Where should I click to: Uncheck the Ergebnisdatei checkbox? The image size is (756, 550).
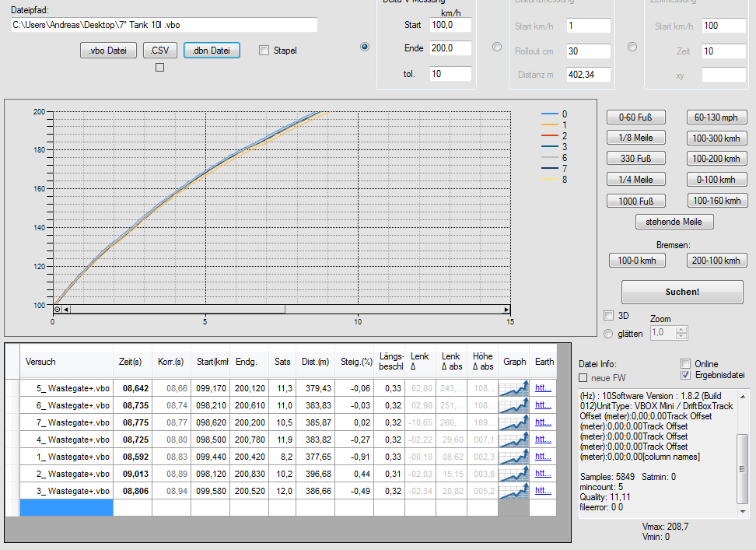click(685, 375)
